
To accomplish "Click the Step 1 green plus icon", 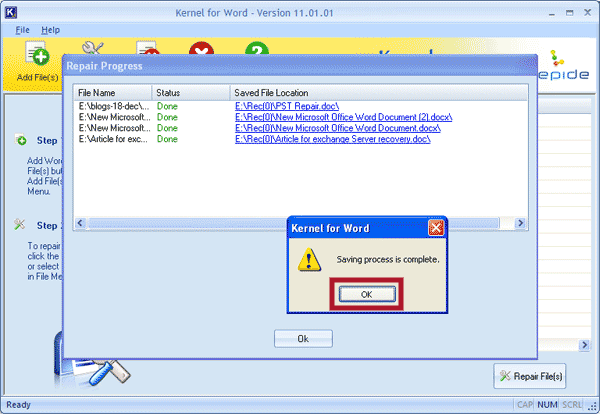I will [21, 140].
